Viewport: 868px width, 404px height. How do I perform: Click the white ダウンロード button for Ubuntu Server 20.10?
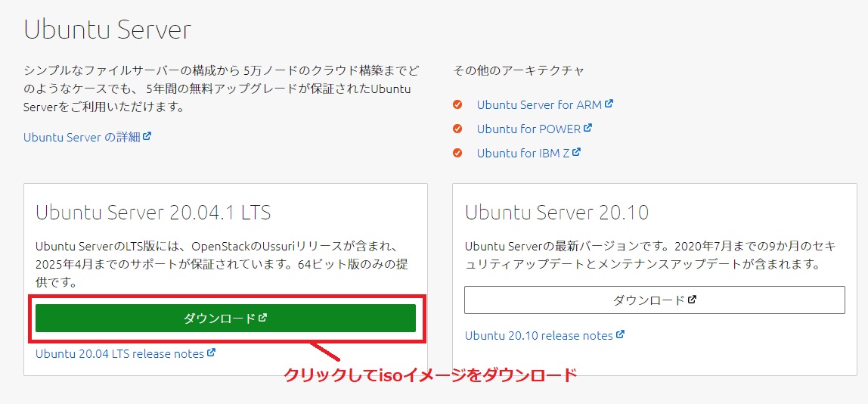coord(654,300)
